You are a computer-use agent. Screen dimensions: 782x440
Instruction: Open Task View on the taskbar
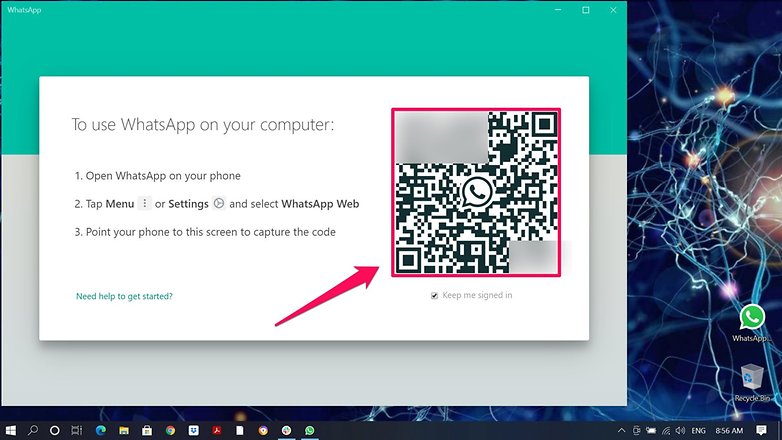77,430
